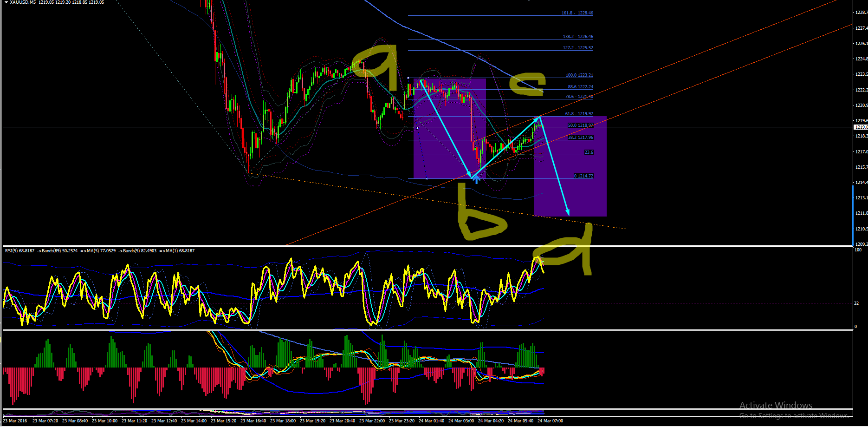Image resolution: width=868 pixels, height=427 pixels.
Task: Click the 23 Mar 15:20 time label
Action: click(x=223, y=421)
